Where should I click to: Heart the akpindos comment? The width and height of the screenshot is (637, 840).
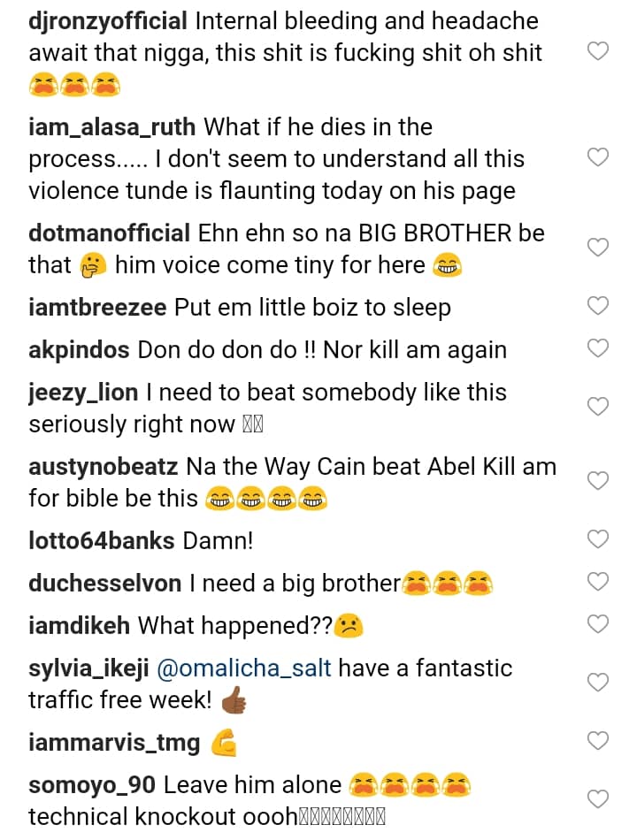coord(598,348)
